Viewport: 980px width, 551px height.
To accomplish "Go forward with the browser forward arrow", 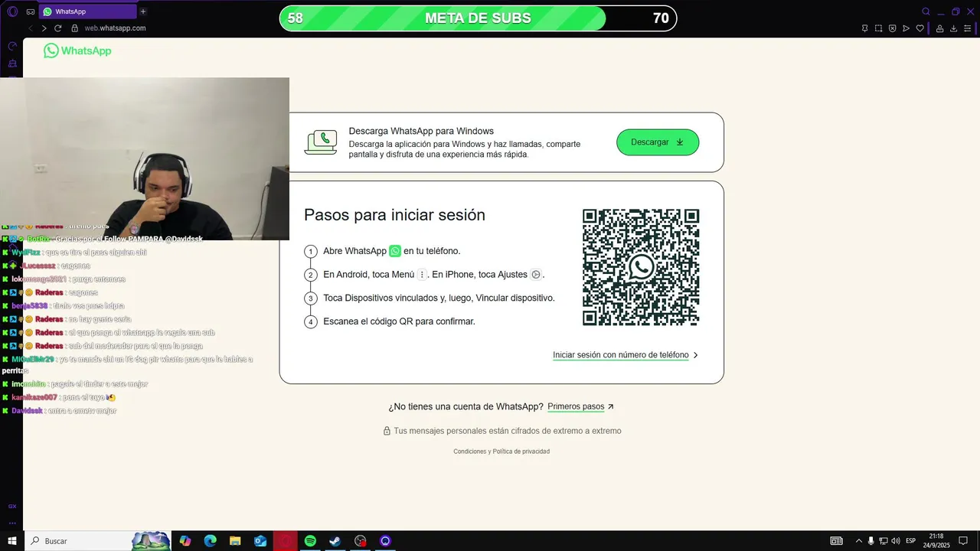I will (44, 28).
